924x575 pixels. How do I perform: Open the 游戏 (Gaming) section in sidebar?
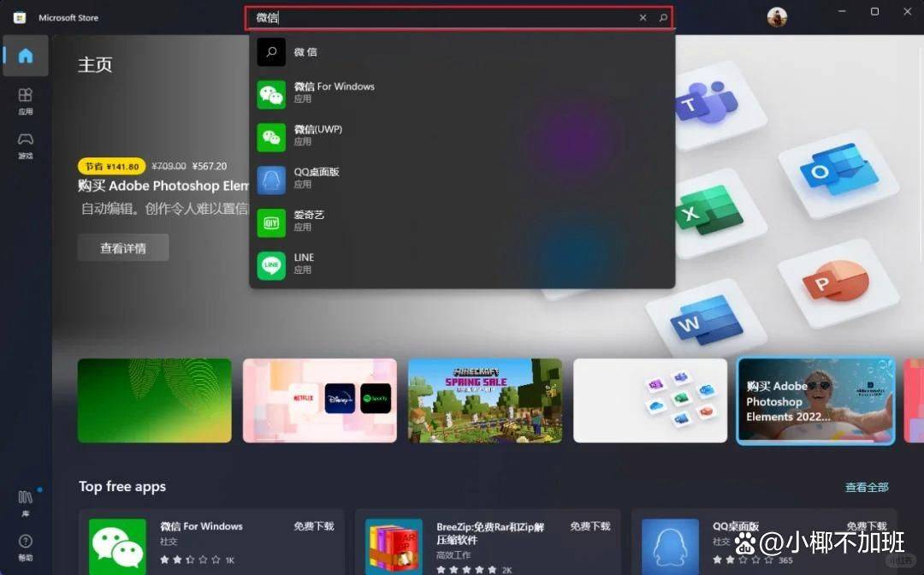[x=25, y=139]
